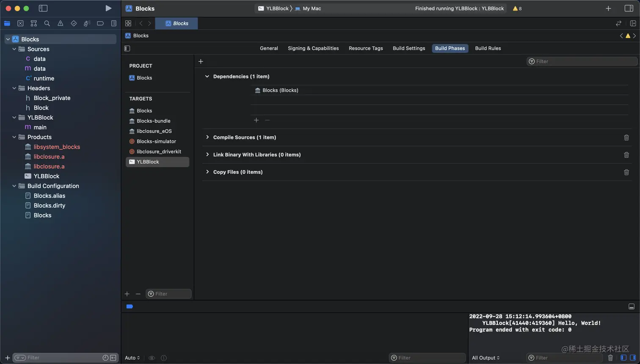The image size is (640, 364).
Task: Show recently modified files filter
Action: click(105, 358)
